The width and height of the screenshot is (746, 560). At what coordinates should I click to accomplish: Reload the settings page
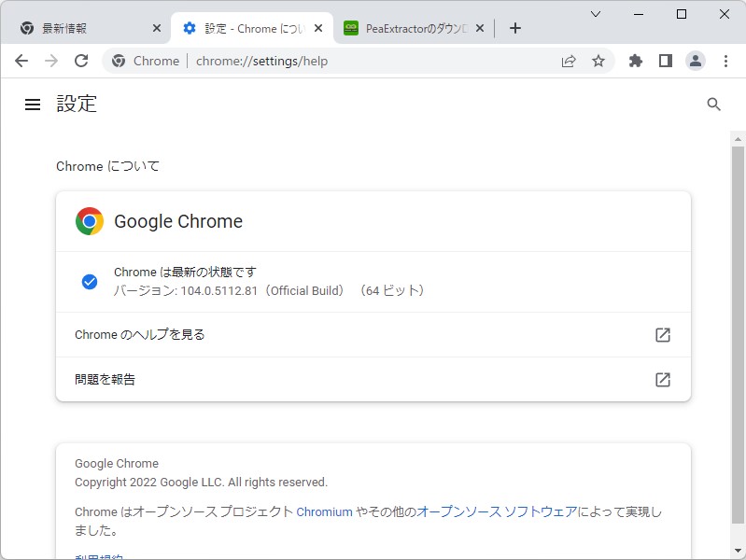[81, 61]
